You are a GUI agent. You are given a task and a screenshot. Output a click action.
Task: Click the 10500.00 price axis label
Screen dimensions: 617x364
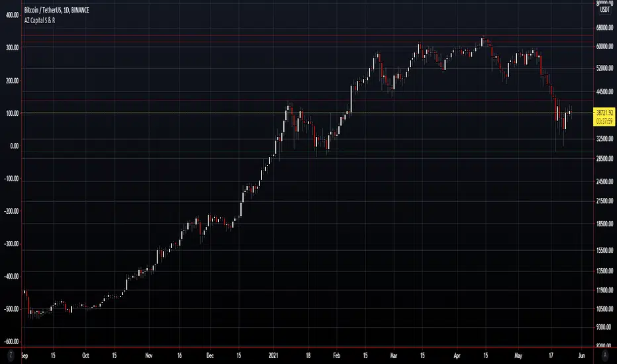604,309
